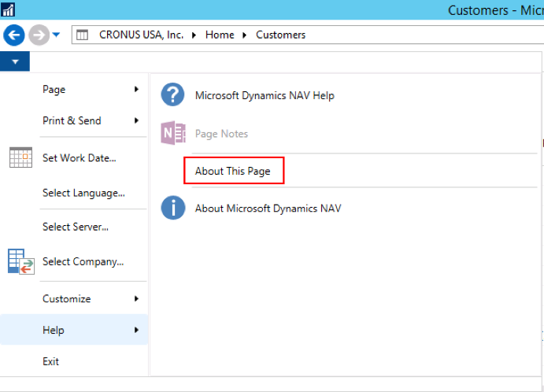Select the Page Notes entry

221,134
